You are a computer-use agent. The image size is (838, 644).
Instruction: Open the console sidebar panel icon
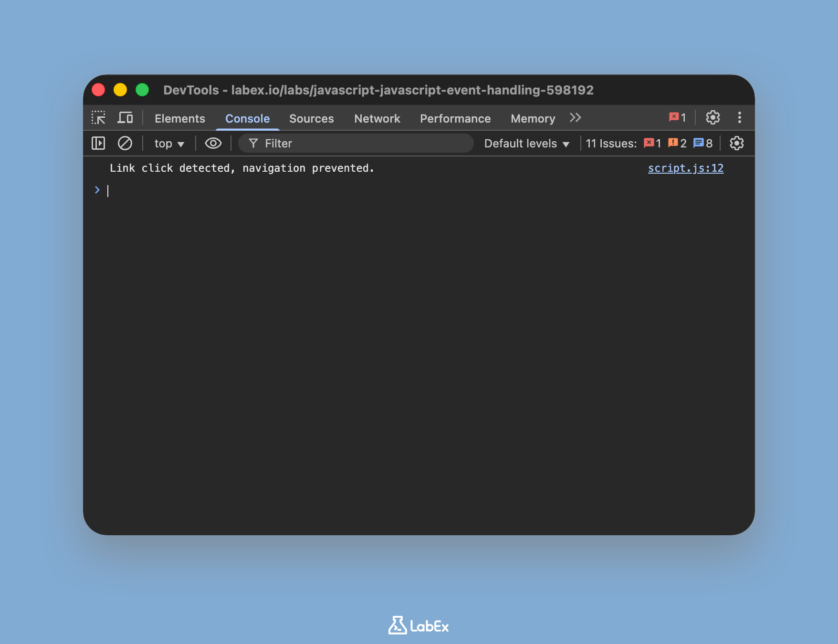(x=98, y=143)
